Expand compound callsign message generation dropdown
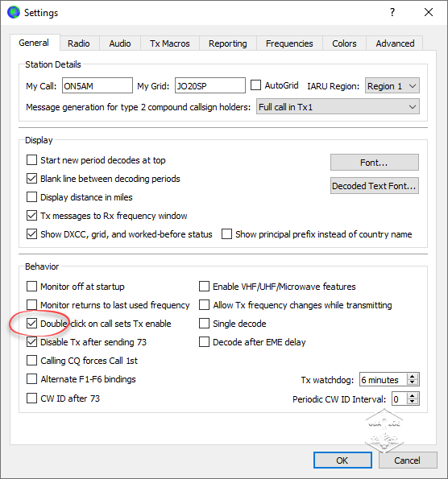This screenshot has width=448, height=479. 338,107
